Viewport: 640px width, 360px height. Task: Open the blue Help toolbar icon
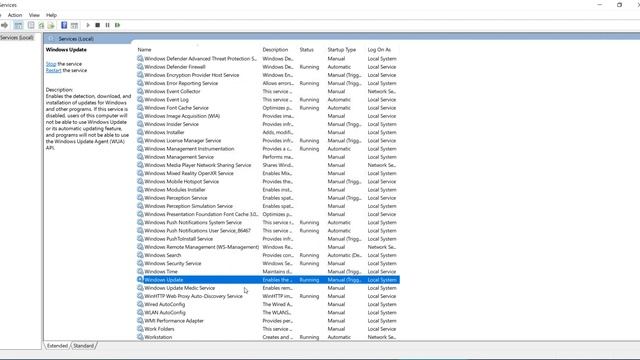coord(64,25)
